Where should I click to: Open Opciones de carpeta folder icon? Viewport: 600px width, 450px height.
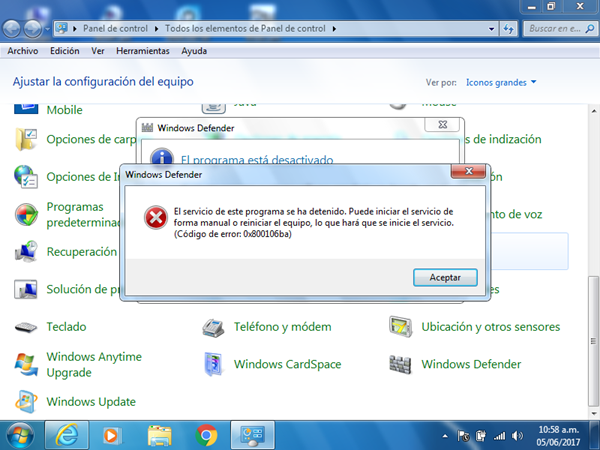26,139
